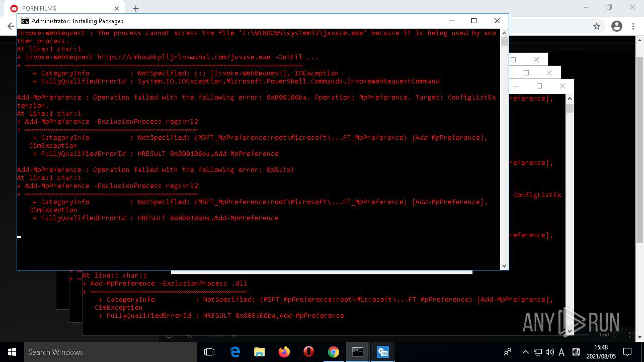Minimize the frontmost stacked background console

pos(517,86)
